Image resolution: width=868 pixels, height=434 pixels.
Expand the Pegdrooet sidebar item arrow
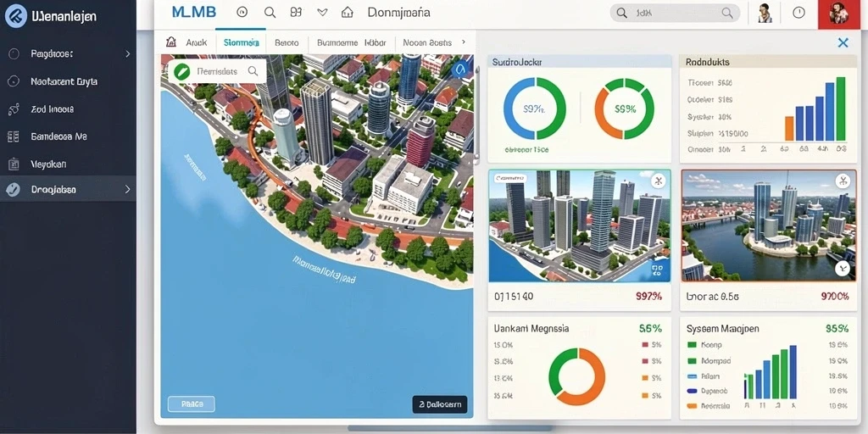click(x=128, y=53)
